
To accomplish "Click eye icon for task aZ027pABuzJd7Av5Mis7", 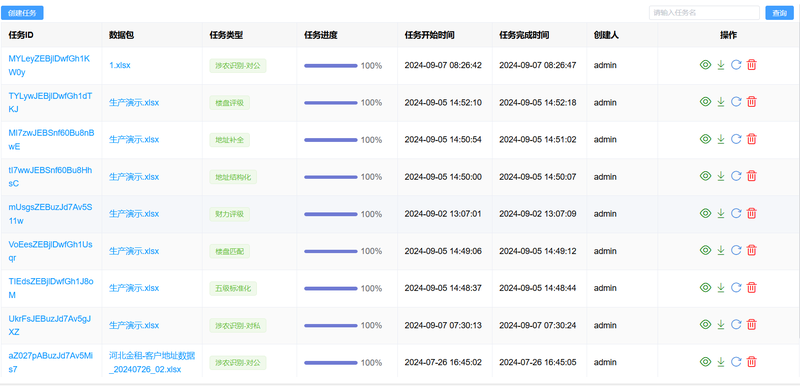I will coord(705,362).
